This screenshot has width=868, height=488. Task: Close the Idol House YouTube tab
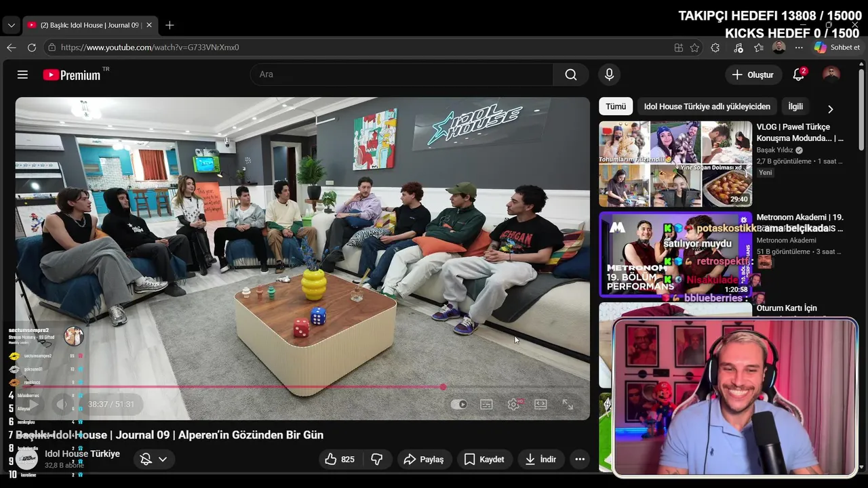[x=149, y=25]
